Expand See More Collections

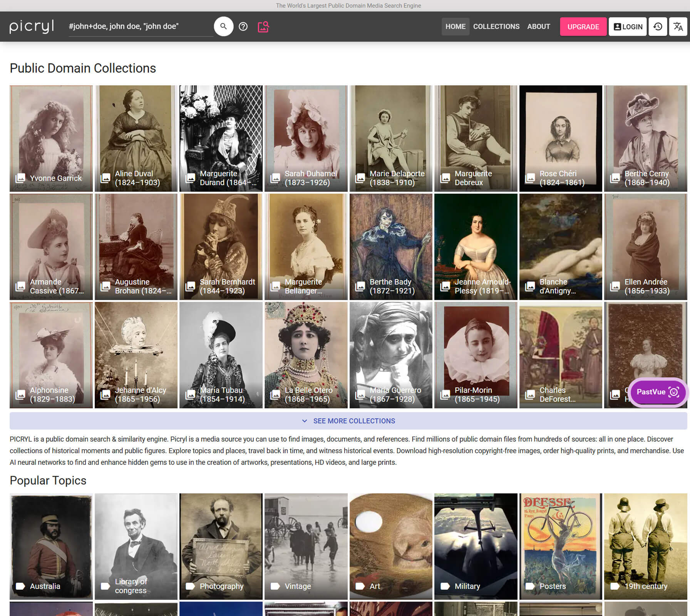pos(354,421)
